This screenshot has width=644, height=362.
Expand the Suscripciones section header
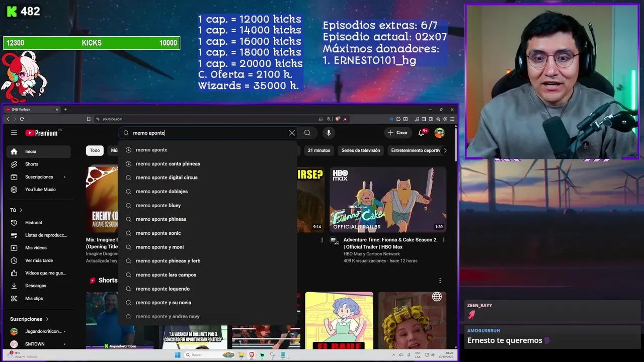[x=29, y=319]
